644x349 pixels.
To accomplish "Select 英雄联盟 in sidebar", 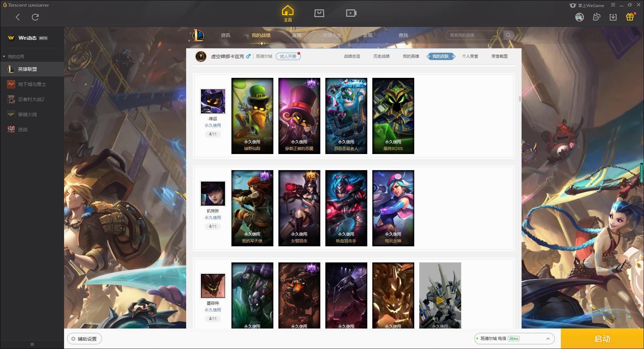I will click(32, 69).
